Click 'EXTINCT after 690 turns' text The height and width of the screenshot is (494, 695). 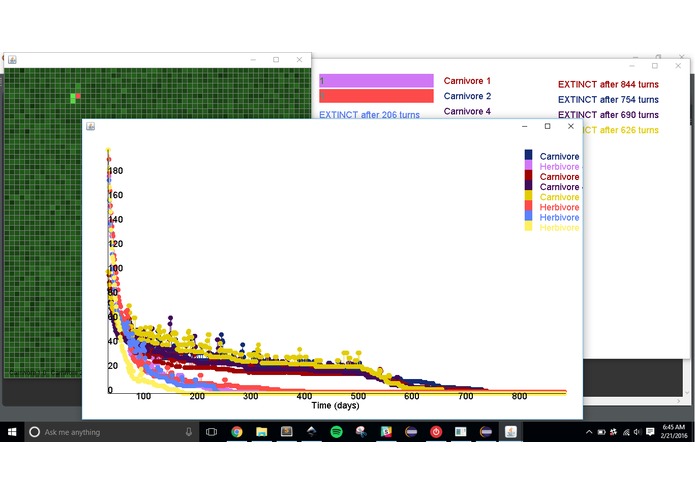click(x=608, y=114)
